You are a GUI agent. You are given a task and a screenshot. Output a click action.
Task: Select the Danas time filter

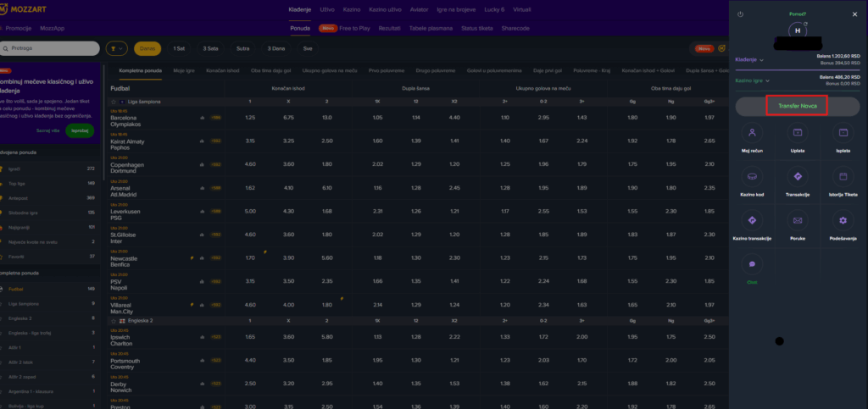click(x=147, y=49)
